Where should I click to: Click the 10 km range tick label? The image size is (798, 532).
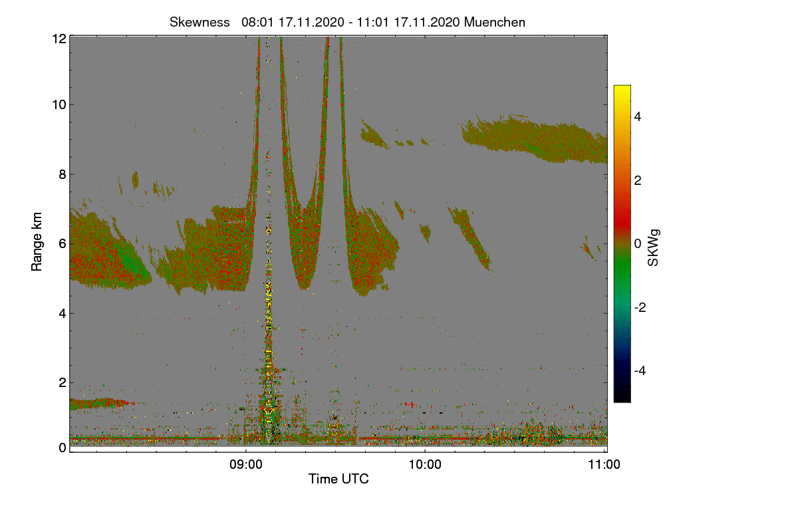click(x=59, y=104)
